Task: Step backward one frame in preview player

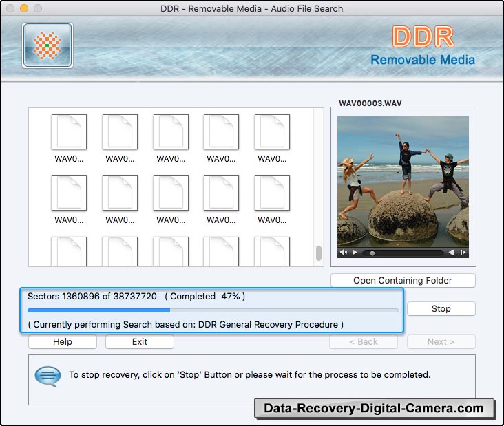Action: 451,252
